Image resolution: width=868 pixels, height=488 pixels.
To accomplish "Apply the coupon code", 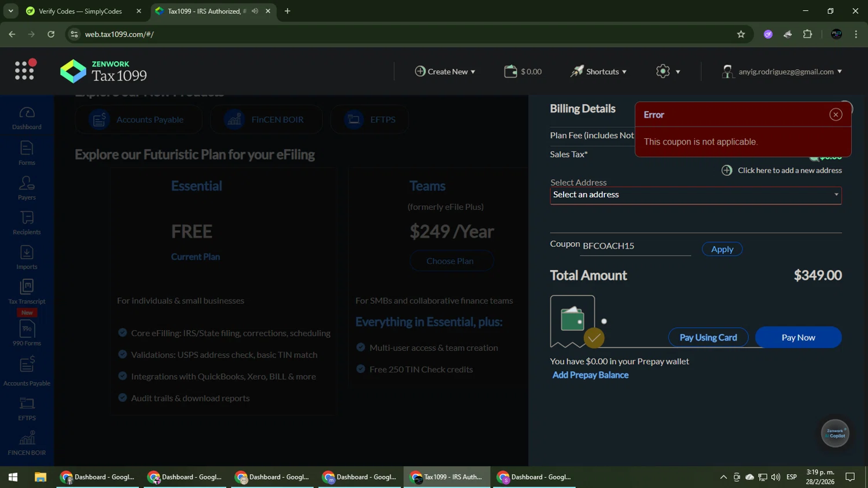I will pos(722,249).
